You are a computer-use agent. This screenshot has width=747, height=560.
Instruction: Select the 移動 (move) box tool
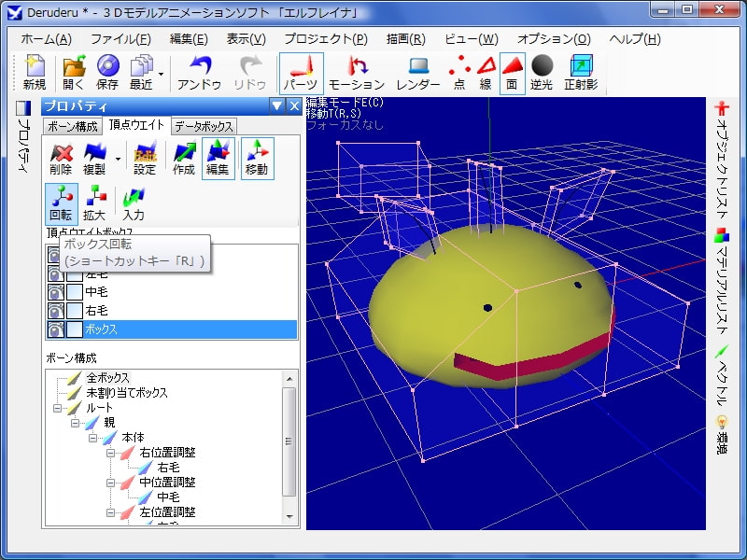point(256,158)
